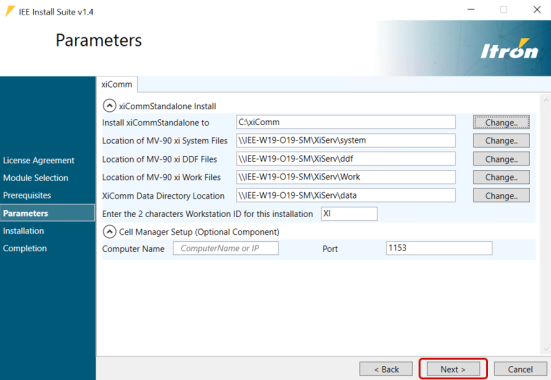Select License Agreement step in sidebar
Viewport: 551px width, 380px height.
39,160
